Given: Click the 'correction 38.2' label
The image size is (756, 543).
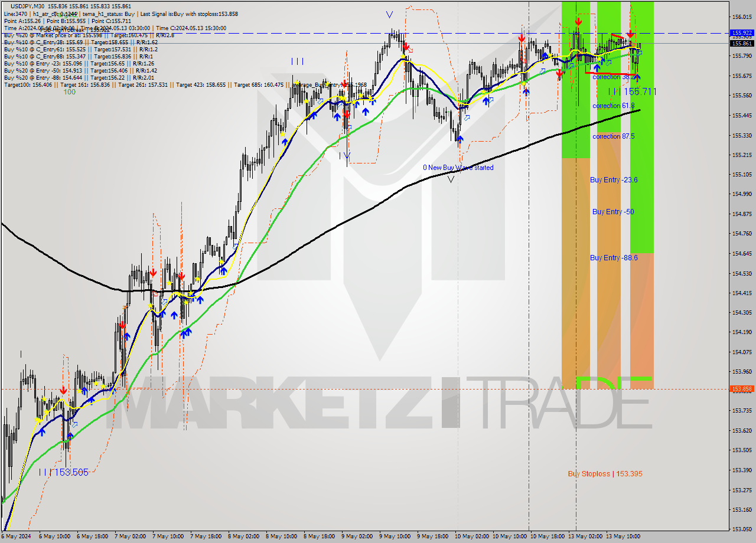Looking at the screenshot, I should point(614,77).
